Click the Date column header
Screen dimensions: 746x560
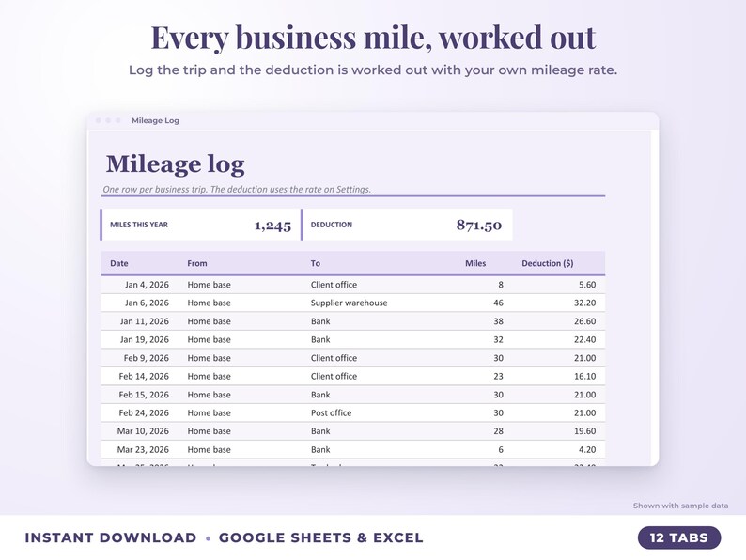coord(119,263)
